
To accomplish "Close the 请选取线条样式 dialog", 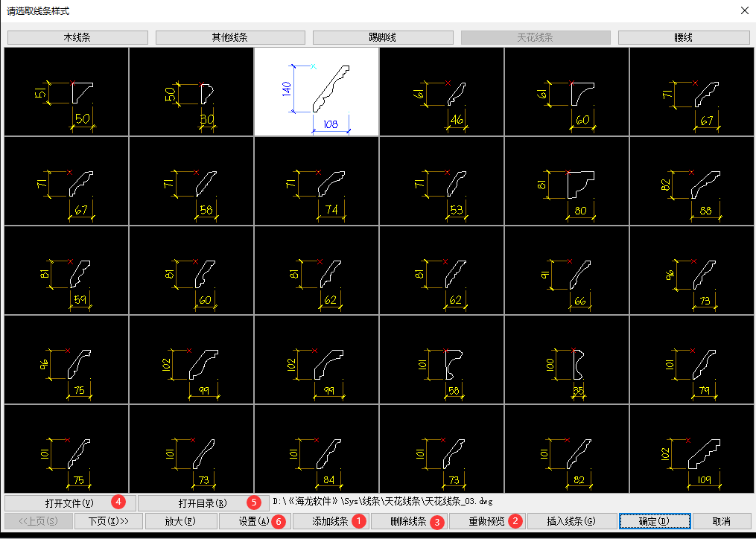I will 744,10.
